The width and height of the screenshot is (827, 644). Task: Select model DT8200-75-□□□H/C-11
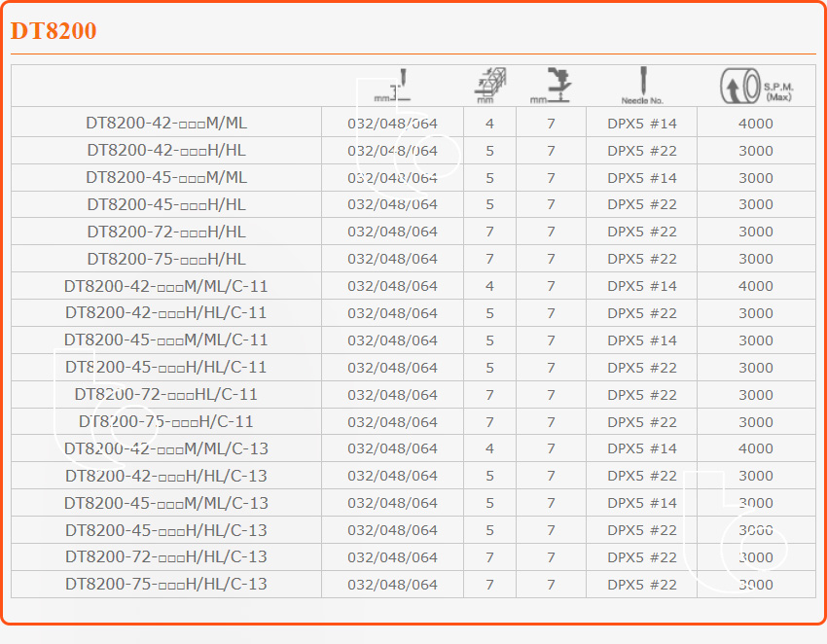(x=166, y=421)
